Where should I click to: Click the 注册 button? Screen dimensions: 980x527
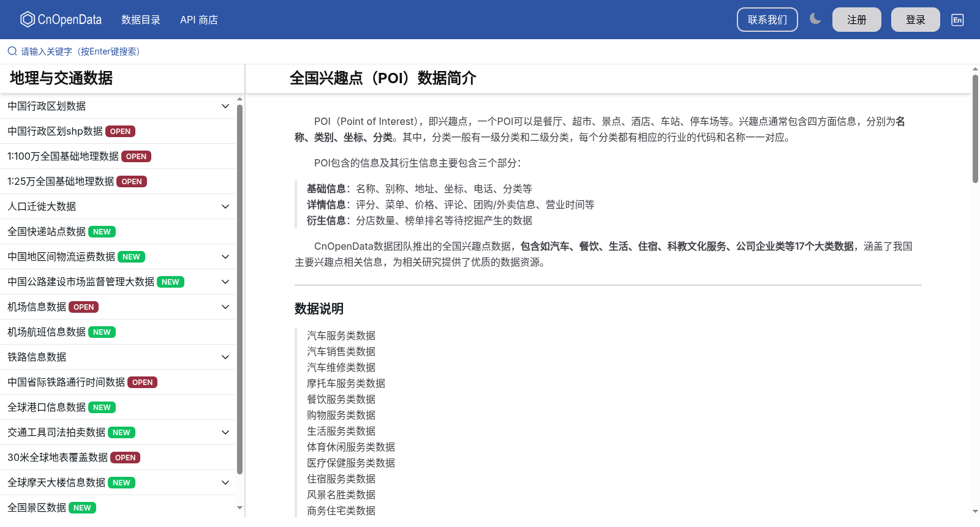[x=857, y=20]
